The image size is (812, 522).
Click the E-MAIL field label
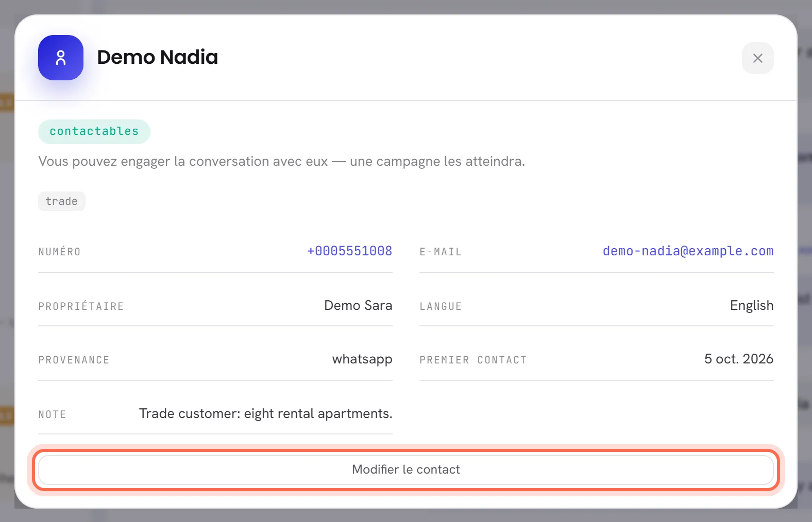click(x=441, y=252)
